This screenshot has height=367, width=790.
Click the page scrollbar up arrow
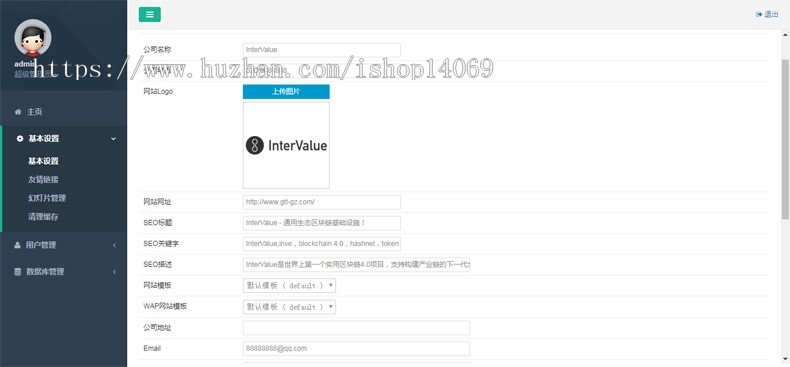pyautogui.click(x=785, y=34)
